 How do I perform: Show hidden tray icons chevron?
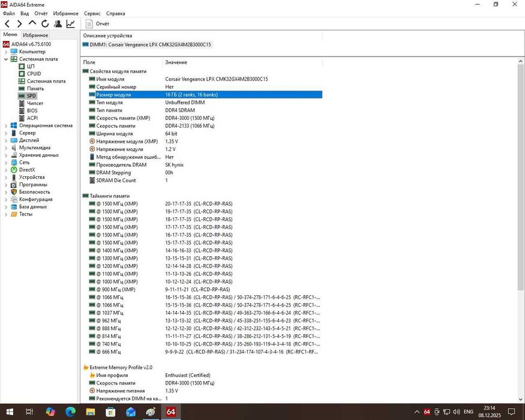pyautogui.click(x=417, y=412)
